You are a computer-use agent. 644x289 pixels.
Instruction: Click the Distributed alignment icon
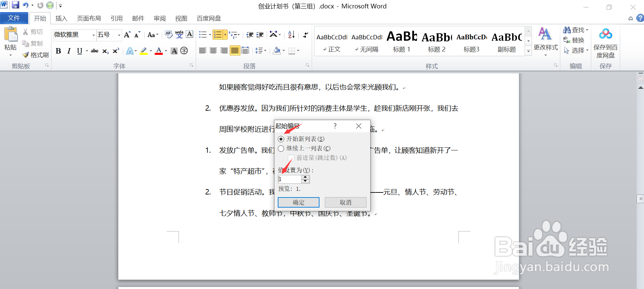tap(245, 51)
